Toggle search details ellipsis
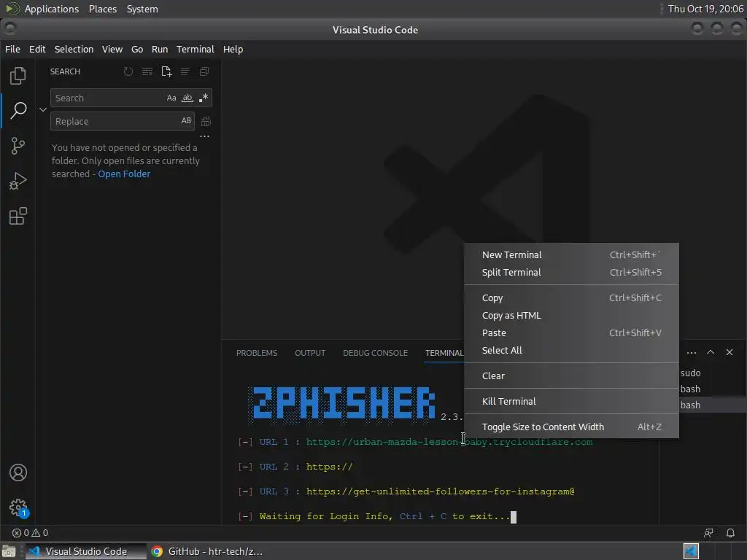Image resolution: width=747 pixels, height=560 pixels. pos(204,136)
